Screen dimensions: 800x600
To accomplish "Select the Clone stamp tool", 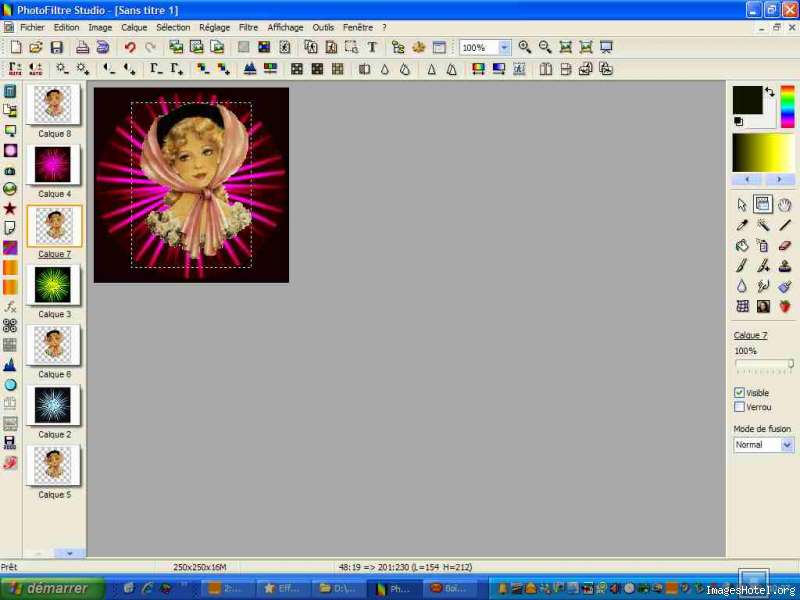I will click(784, 266).
